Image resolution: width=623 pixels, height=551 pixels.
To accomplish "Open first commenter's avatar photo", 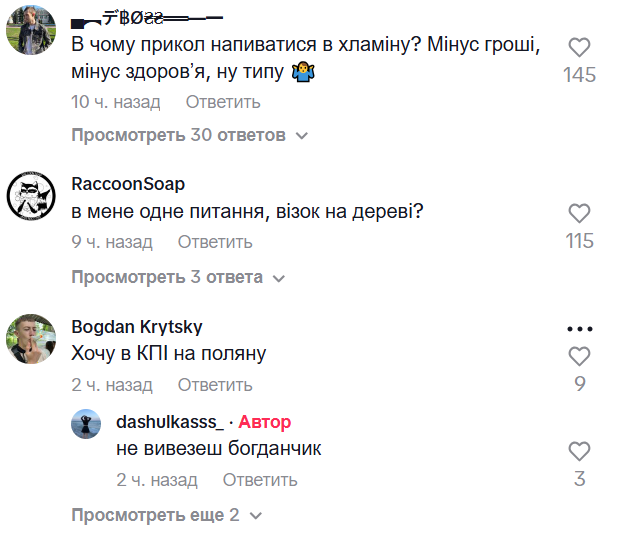I will pyautogui.click(x=31, y=29).
